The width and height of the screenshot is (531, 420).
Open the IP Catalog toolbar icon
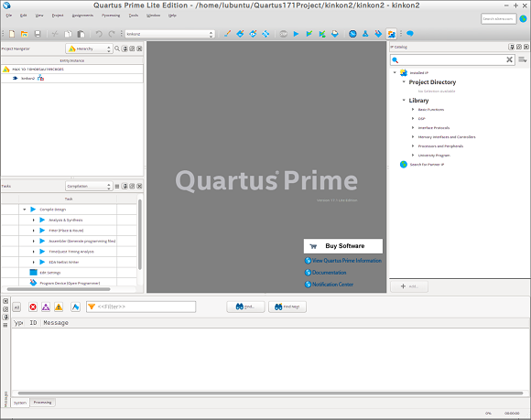392,34
